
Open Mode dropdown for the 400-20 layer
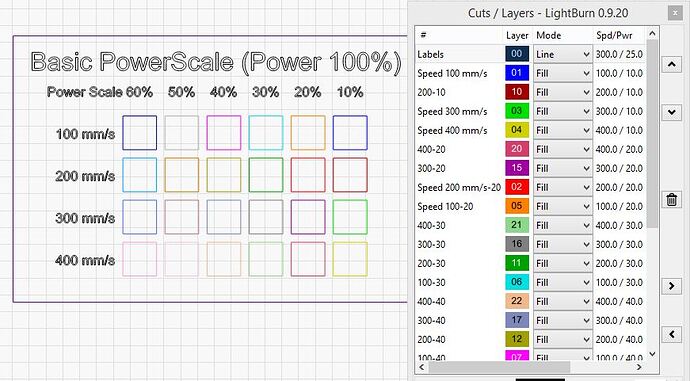pos(562,149)
